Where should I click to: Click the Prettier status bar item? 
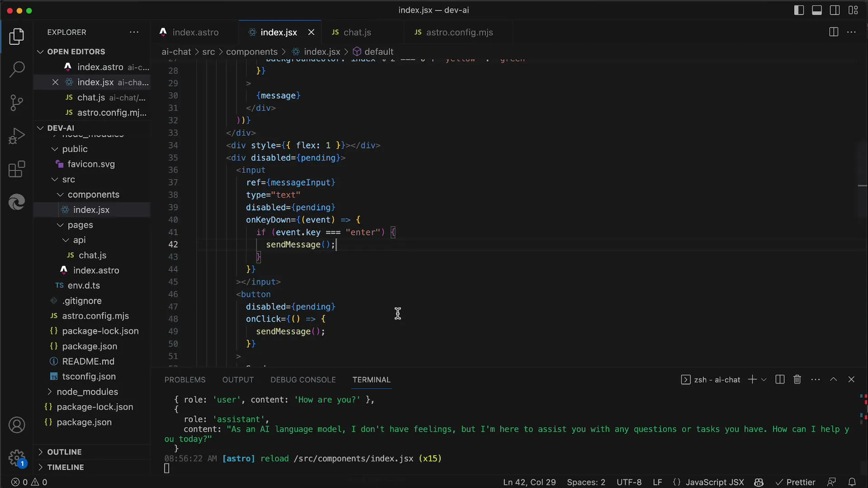795,482
